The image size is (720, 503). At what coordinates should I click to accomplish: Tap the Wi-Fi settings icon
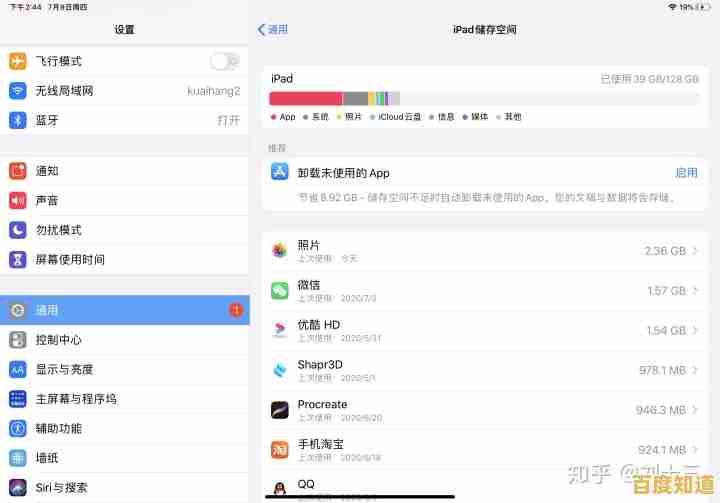(17, 90)
